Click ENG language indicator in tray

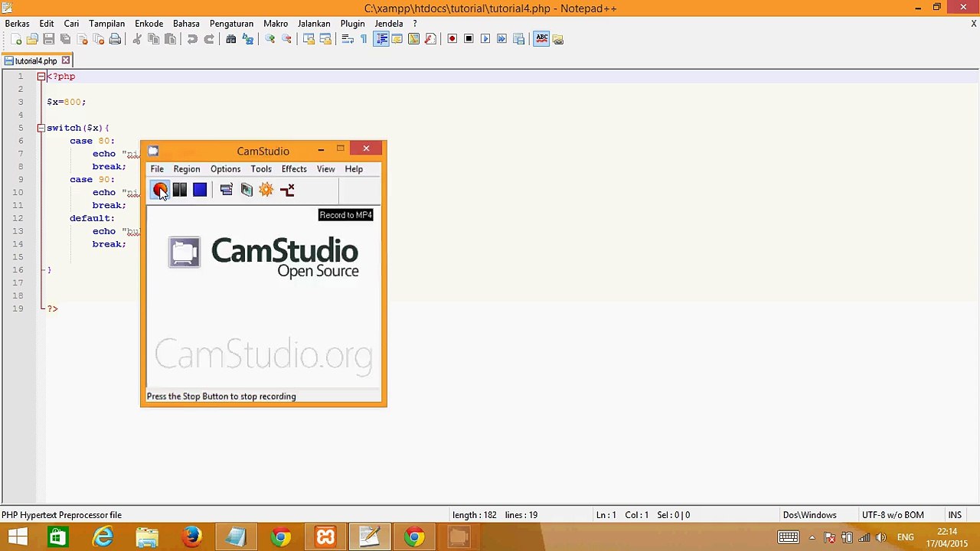click(905, 537)
